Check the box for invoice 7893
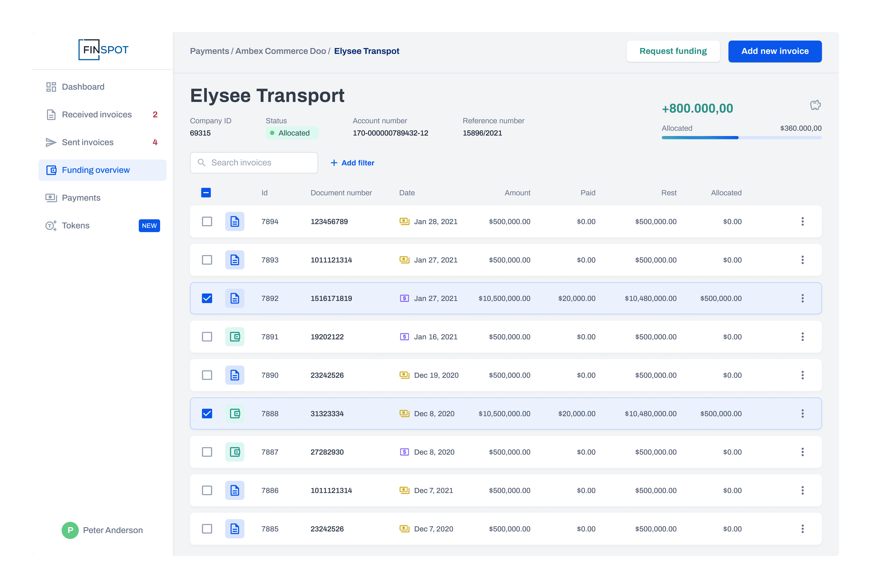 207,260
